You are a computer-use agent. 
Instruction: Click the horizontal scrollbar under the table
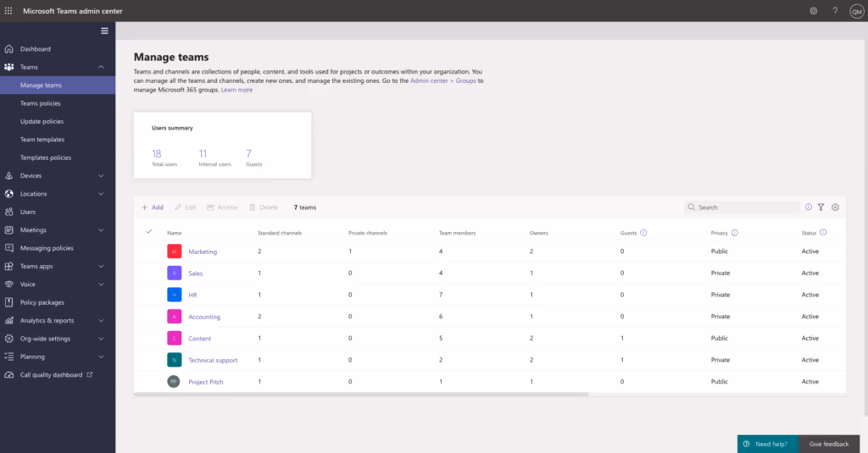(x=361, y=395)
